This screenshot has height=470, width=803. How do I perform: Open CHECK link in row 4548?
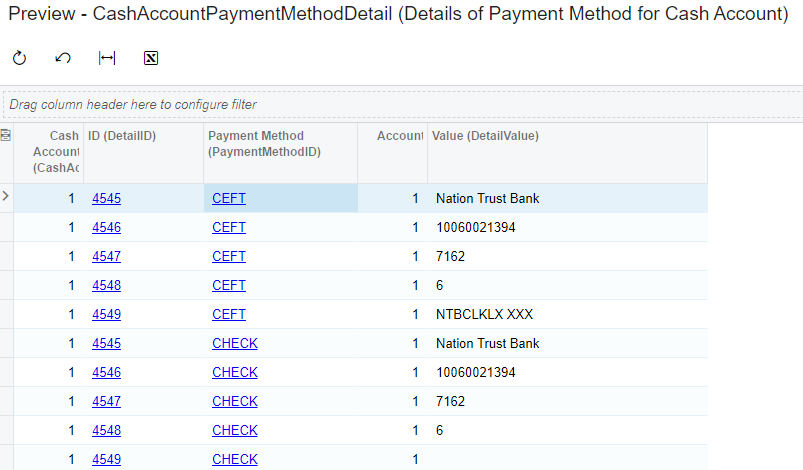point(235,430)
